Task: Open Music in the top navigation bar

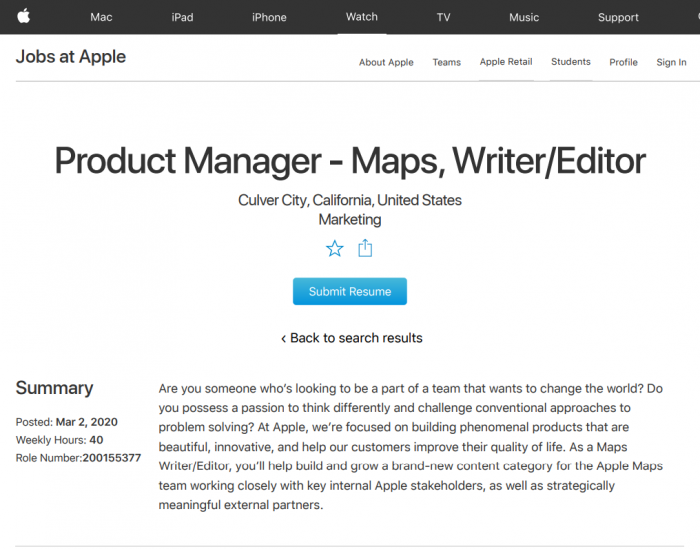Action: [x=524, y=17]
